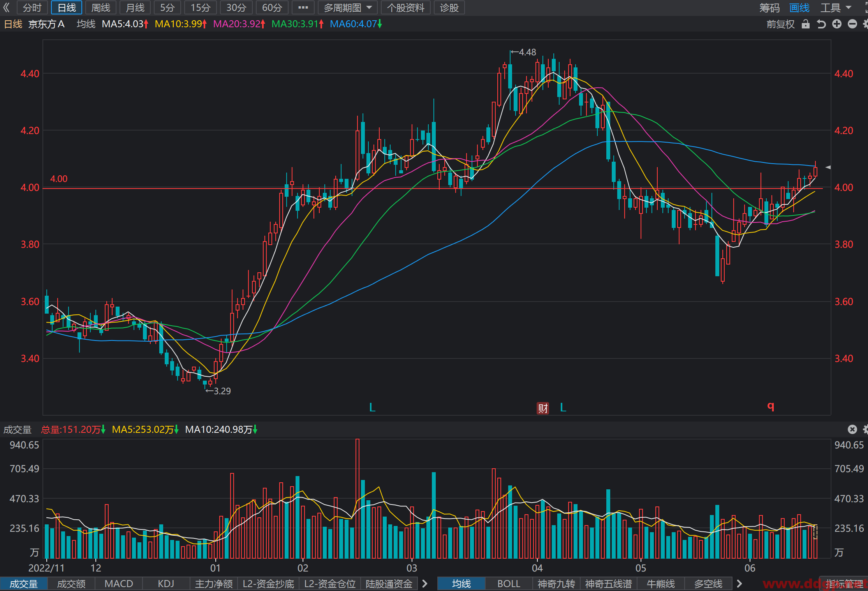This screenshot has height=591, width=868.
Task: Open the 个股资料 stock info page
Action: (x=405, y=7)
